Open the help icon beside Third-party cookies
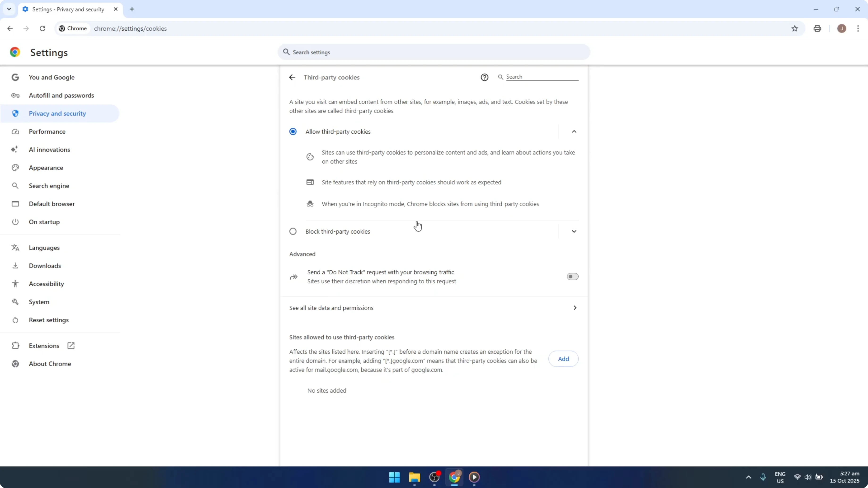This screenshot has height=488, width=868. coord(484,77)
